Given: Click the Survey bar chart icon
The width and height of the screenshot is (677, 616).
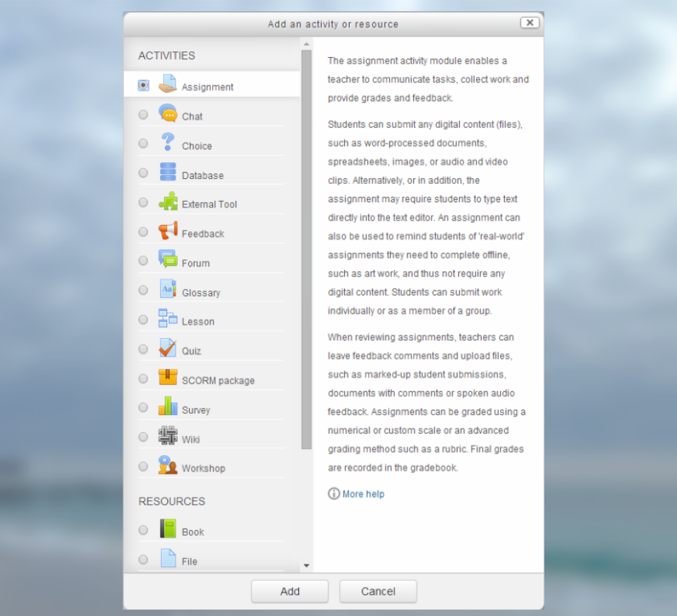Looking at the screenshot, I should click(x=168, y=406).
